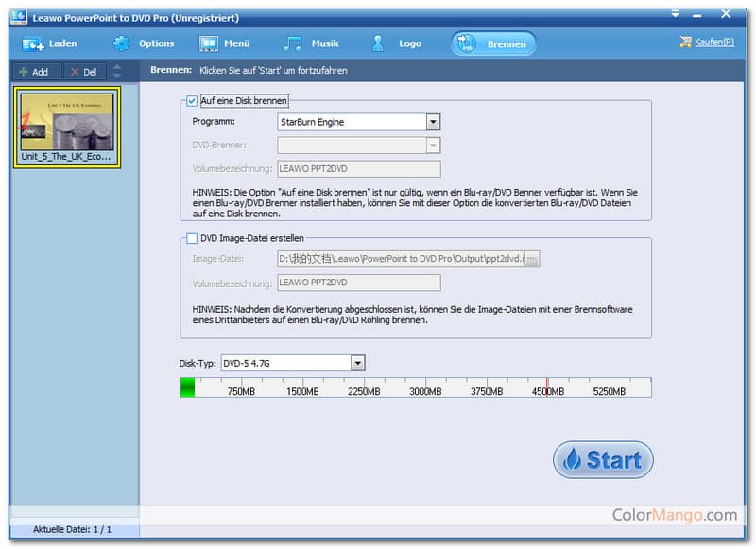Move the file up with the up arrow
This screenshot has height=549, width=756.
(116, 67)
